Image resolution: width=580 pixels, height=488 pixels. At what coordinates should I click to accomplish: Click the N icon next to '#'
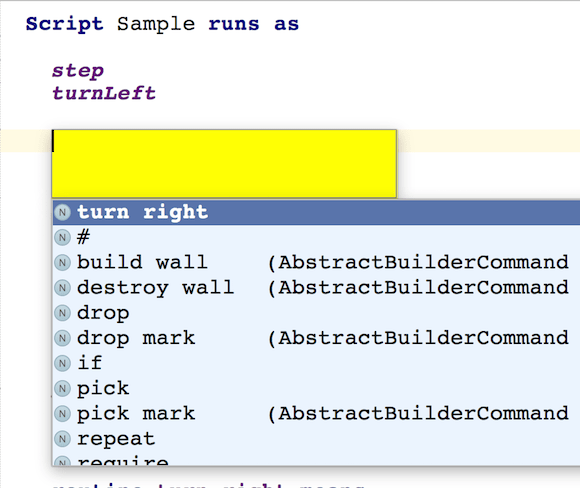(62, 238)
